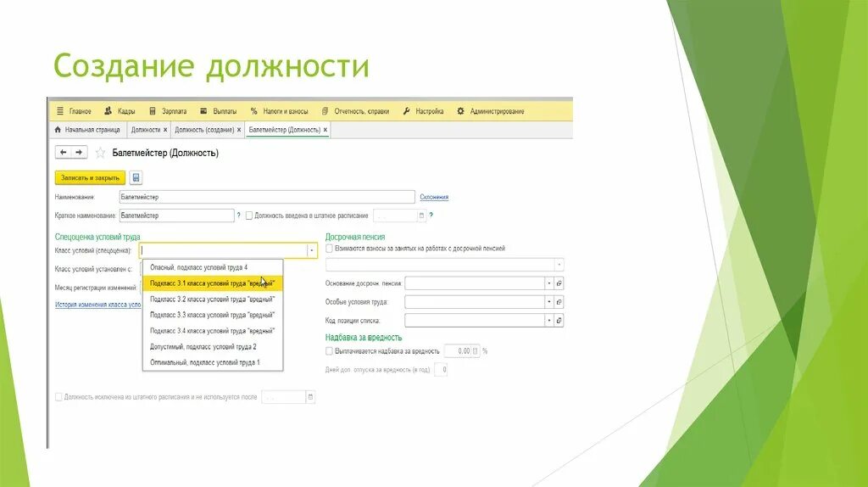This screenshot has height=487, width=868.
Task: Click calculator icon in надбавка percent field
Action: [475, 351]
